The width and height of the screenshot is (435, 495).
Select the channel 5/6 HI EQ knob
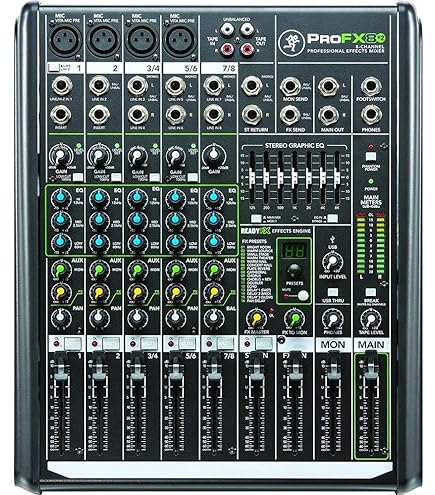pyautogui.click(x=175, y=197)
